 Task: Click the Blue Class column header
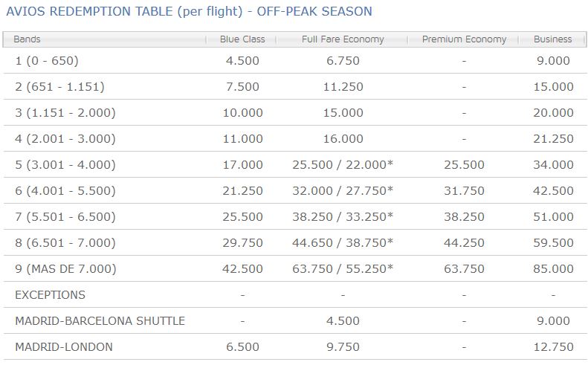(242, 39)
